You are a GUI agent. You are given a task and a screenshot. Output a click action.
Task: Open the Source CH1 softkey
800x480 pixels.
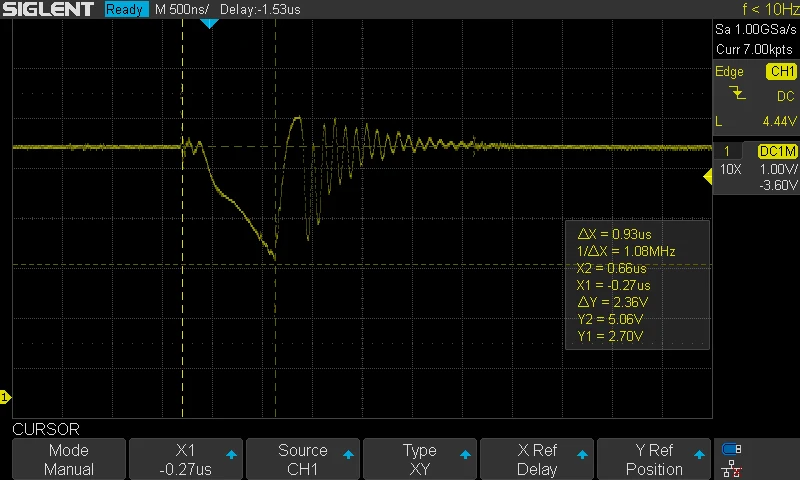pyautogui.click(x=303, y=459)
